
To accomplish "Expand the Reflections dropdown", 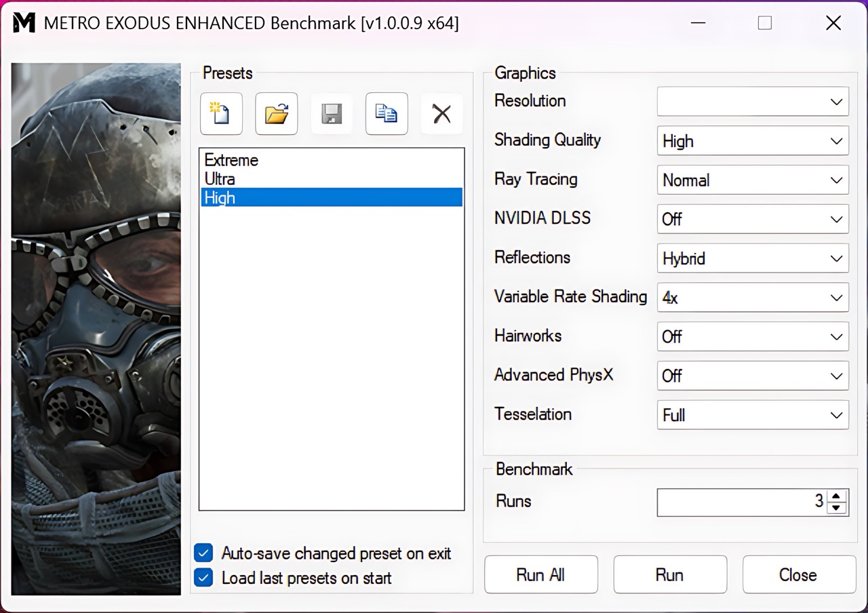I will point(753,258).
